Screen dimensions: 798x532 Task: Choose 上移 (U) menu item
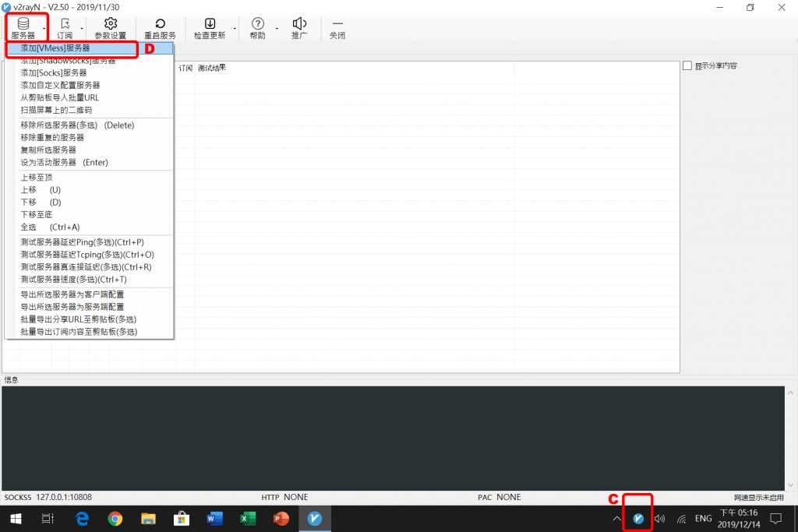(x=89, y=190)
